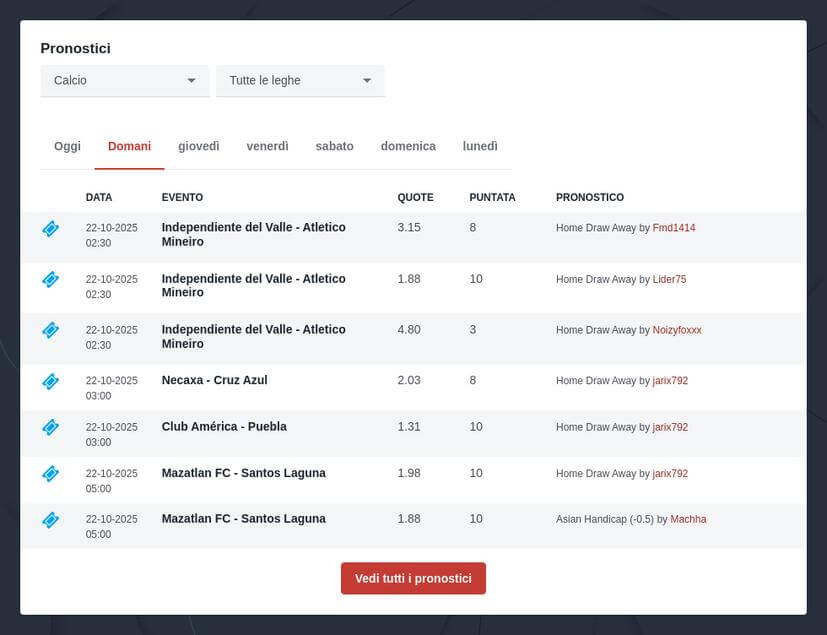Open Machha's profile link
Viewport: 827px width, 635px height.
point(689,519)
